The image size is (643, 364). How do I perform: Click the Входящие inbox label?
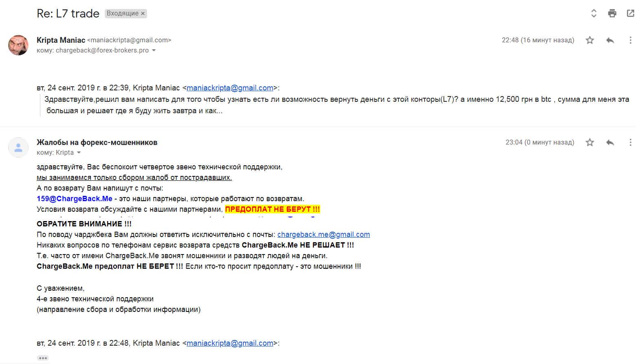[122, 13]
